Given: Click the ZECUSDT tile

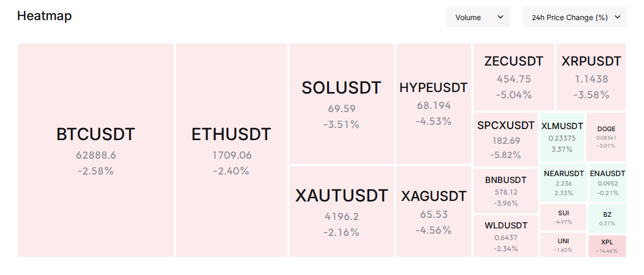Looking at the screenshot, I should pyautogui.click(x=514, y=77).
